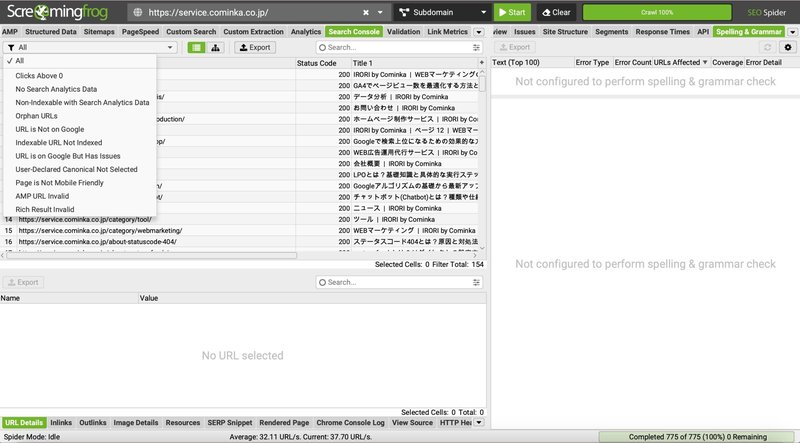The height and width of the screenshot is (443, 800).
Task: Click the plus icon to add columns
Action: click(481, 62)
